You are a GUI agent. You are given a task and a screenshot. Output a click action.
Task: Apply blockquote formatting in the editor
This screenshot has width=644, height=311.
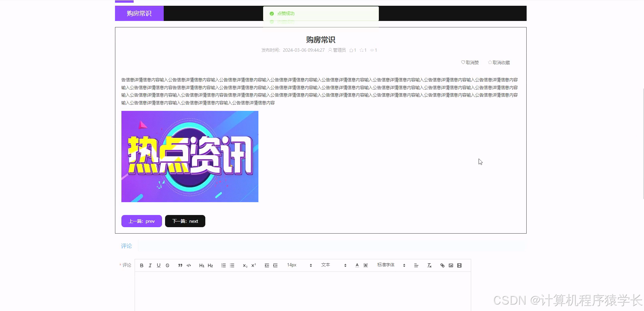pos(180,265)
